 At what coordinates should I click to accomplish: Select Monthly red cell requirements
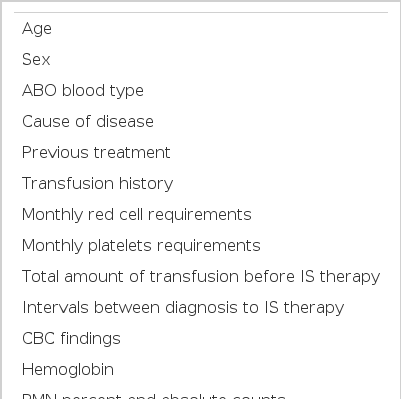tap(201, 215)
